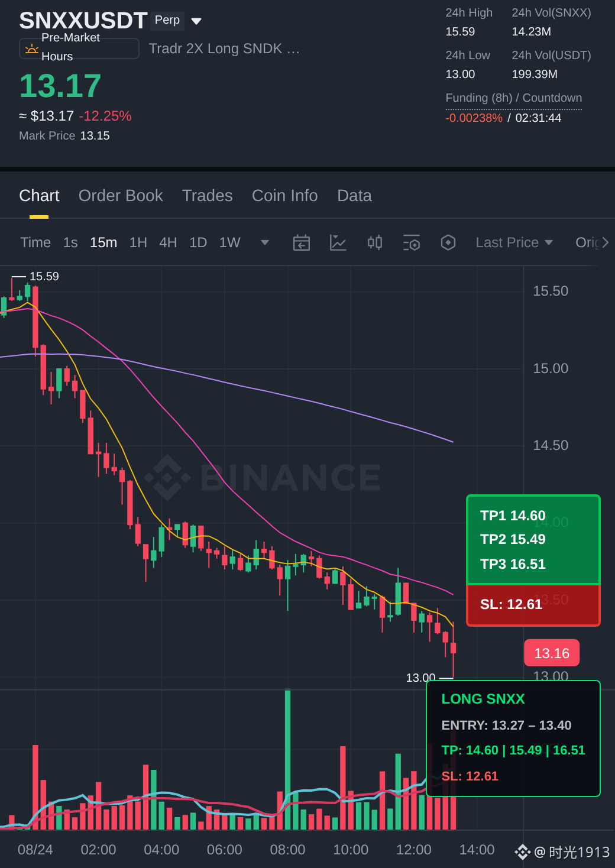
Task: Tap the 08/24 date axis label
Action: (x=35, y=850)
